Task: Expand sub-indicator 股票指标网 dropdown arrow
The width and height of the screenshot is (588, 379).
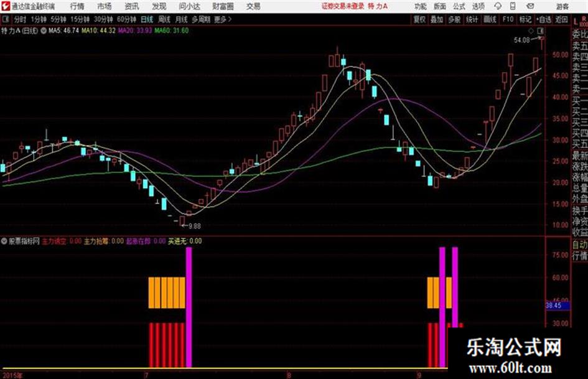Action: tap(4, 241)
